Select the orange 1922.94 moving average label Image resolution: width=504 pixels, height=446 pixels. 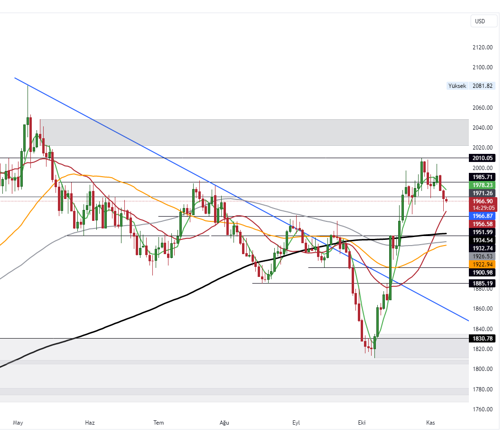pos(482,264)
